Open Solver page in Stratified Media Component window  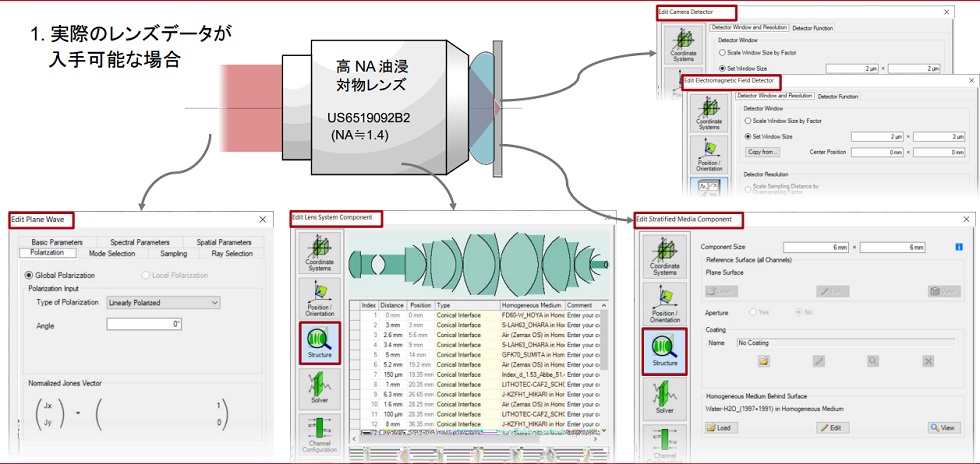pyautogui.click(x=664, y=397)
